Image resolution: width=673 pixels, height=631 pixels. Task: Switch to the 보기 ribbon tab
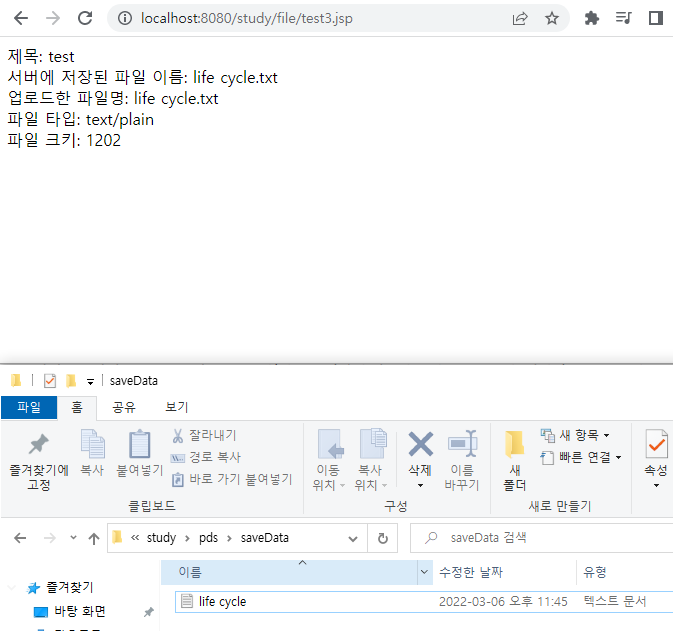pyautogui.click(x=176, y=407)
